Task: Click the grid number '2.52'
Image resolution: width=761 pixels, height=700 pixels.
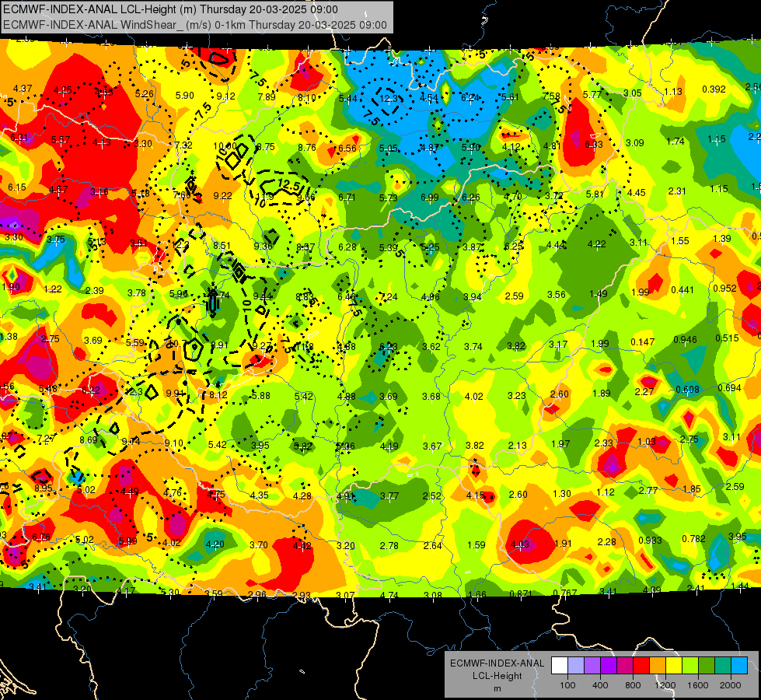Action: pos(432,495)
